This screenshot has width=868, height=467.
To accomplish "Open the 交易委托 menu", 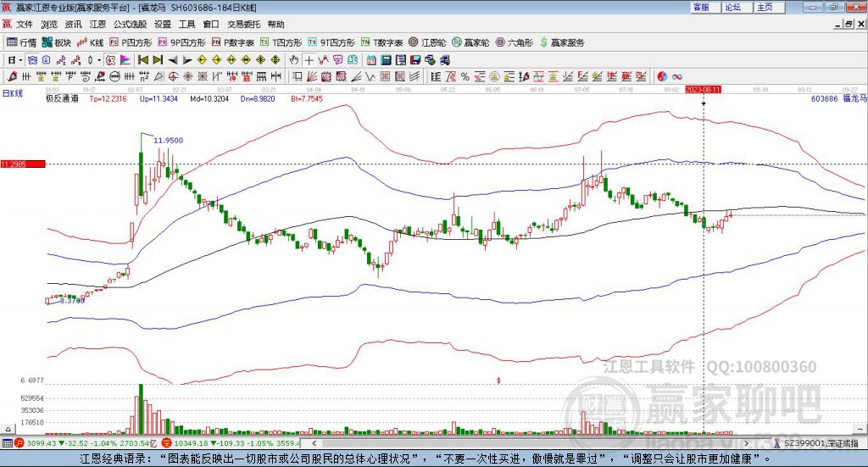I will [x=244, y=25].
